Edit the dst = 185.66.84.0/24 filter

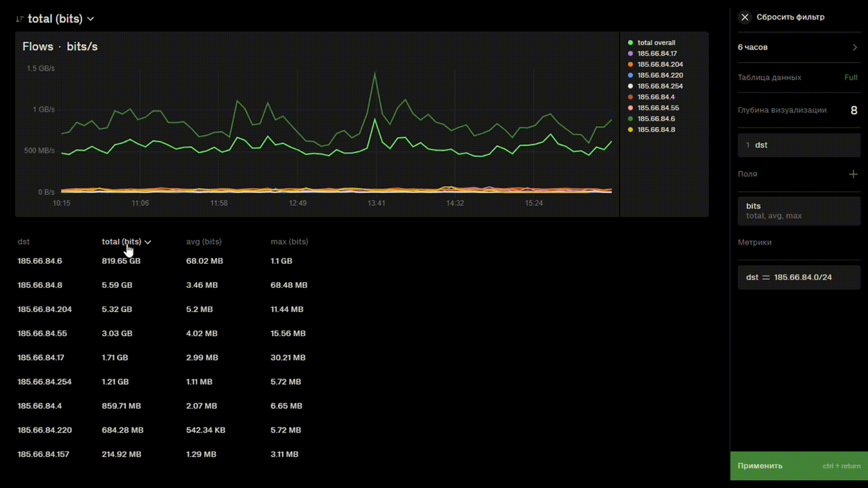click(799, 277)
